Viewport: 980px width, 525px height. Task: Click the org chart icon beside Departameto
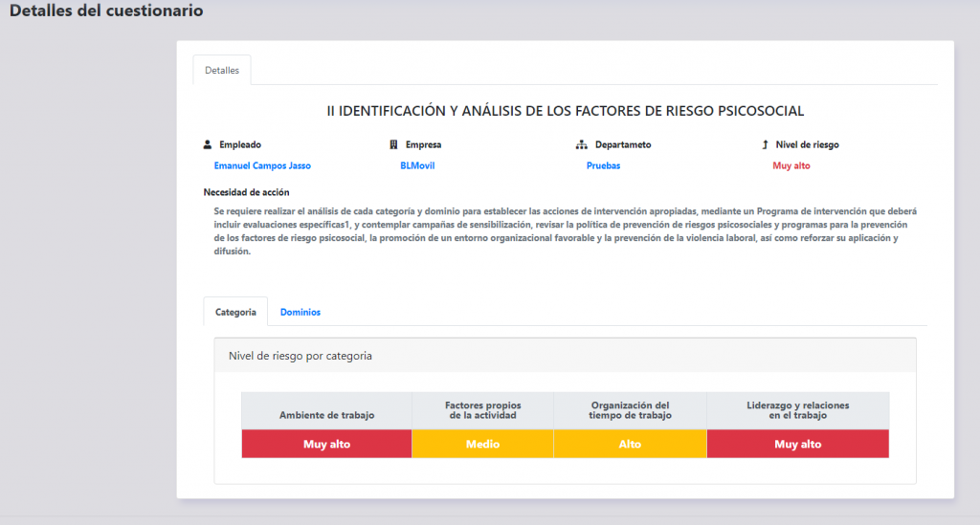581,145
